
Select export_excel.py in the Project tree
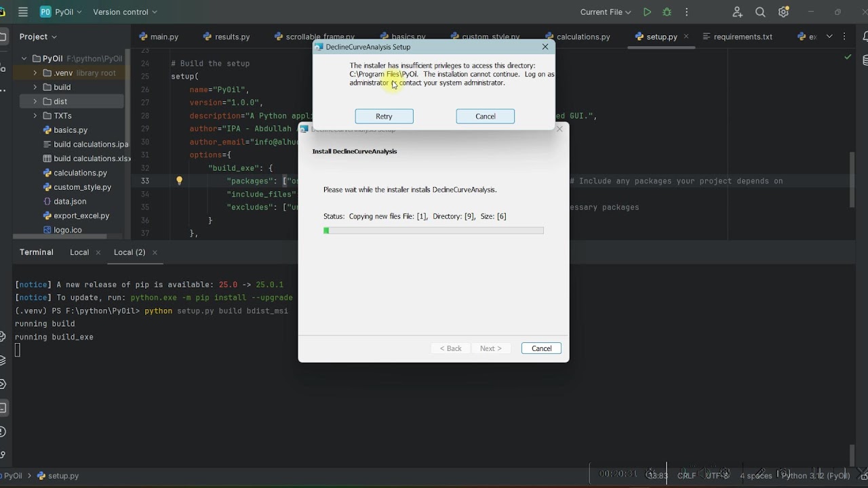(x=76, y=215)
